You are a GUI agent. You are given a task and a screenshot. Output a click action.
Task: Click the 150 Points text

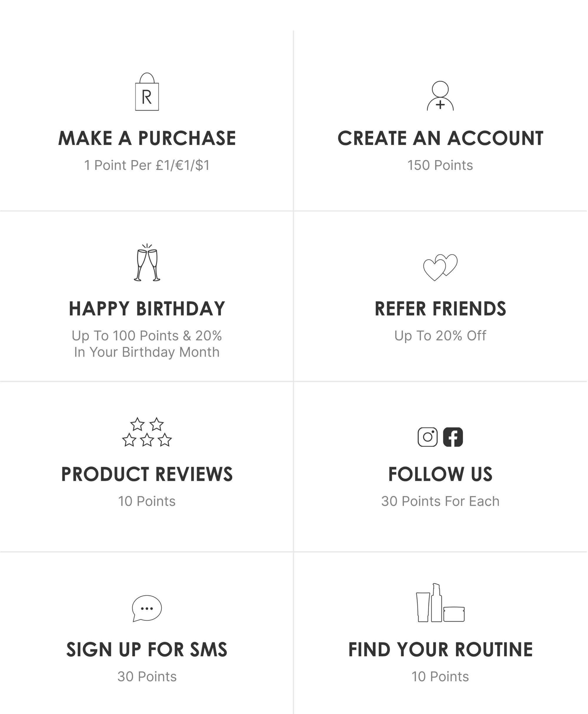(440, 165)
